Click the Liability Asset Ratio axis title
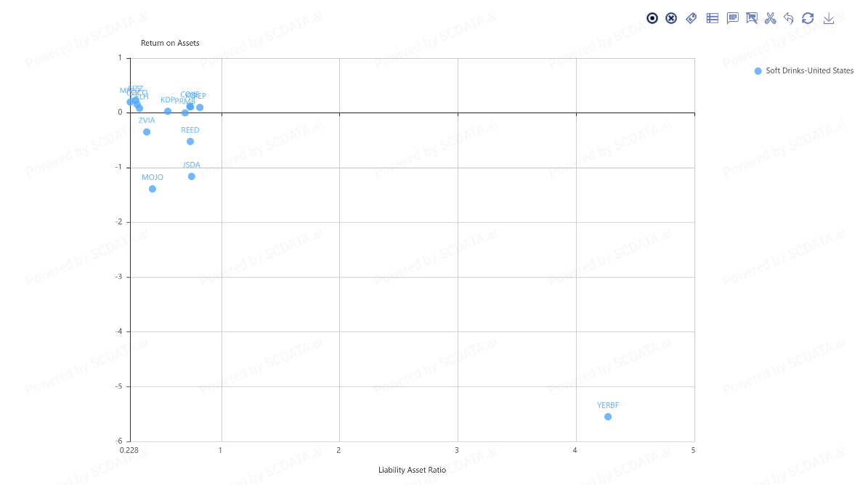This screenshot has width=868, height=485. (x=412, y=470)
